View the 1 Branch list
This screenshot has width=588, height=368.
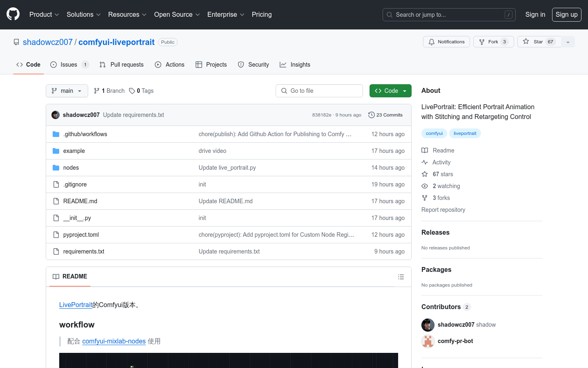109,91
